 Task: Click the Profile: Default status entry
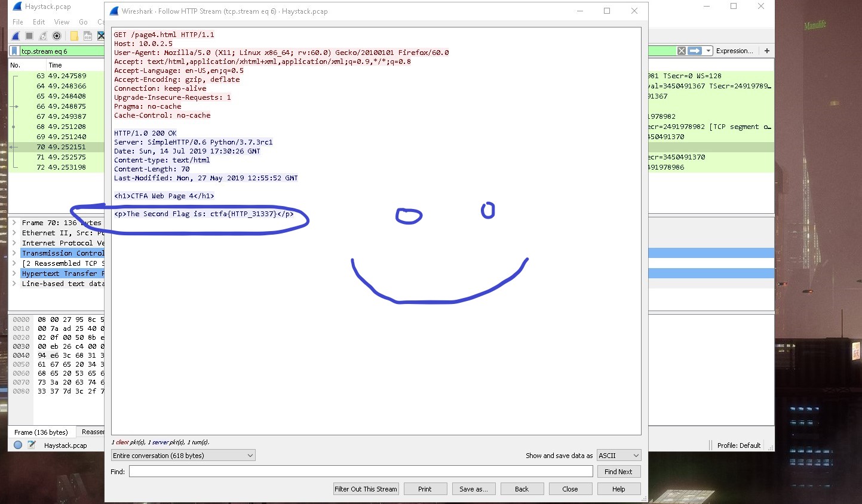(739, 445)
